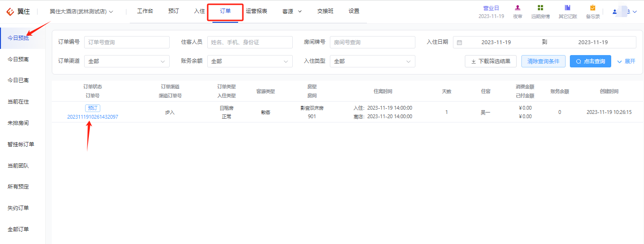This screenshot has height=244, width=644.
Task: Expand the 订单渠道 dropdown
Action: pyautogui.click(x=127, y=61)
